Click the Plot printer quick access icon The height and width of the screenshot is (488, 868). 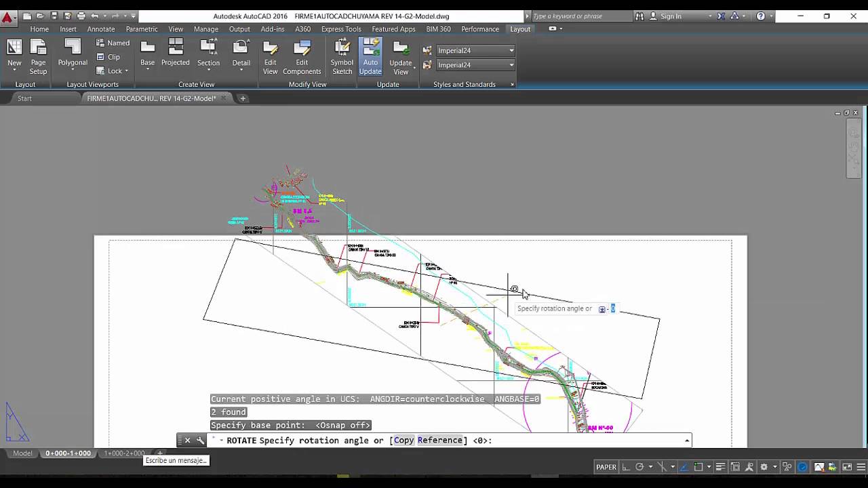[x=81, y=16]
